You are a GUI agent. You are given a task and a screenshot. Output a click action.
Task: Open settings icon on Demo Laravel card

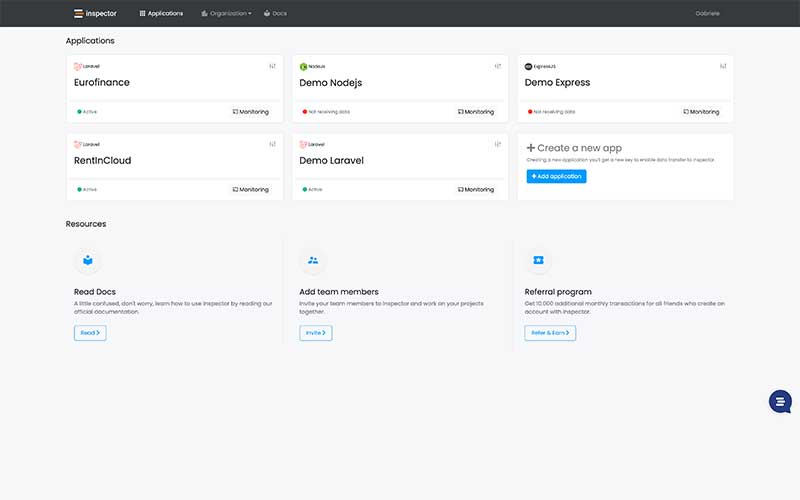[497, 144]
